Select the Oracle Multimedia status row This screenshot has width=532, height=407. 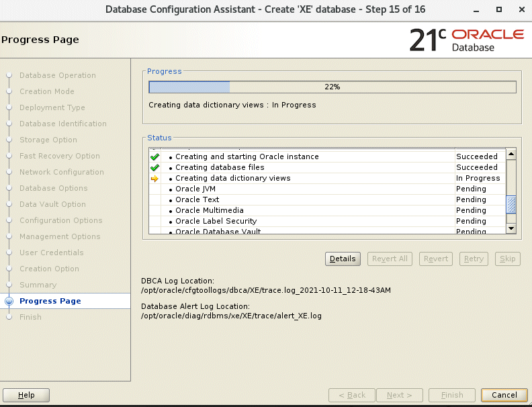pyautogui.click(x=327, y=211)
